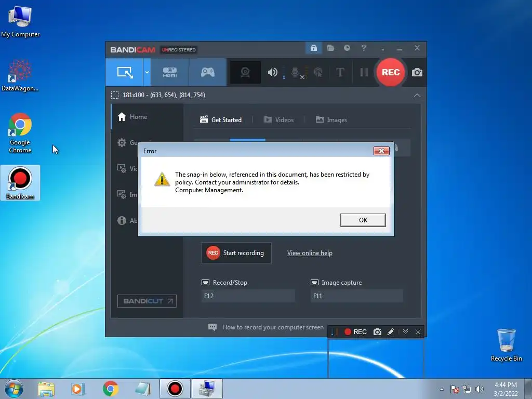Click the Record/Stop hotkey field F12
The height and width of the screenshot is (399, 532).
click(x=248, y=296)
